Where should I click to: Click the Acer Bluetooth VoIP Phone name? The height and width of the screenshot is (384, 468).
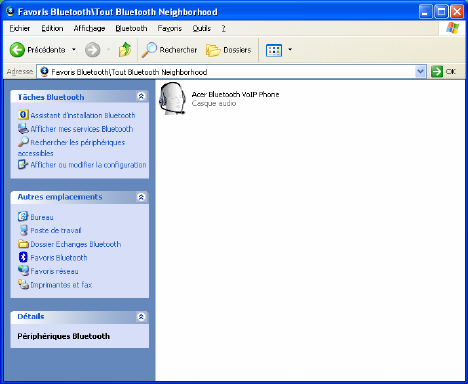(x=235, y=94)
